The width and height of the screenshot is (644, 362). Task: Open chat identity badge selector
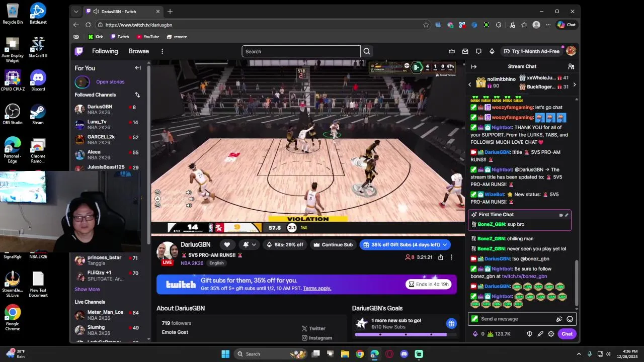[474, 319]
